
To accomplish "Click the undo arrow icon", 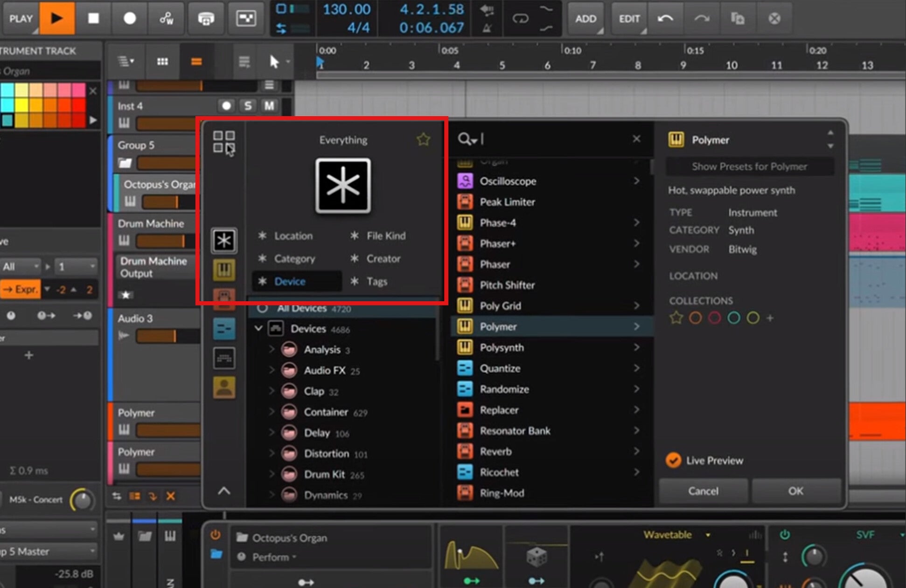I will point(665,19).
